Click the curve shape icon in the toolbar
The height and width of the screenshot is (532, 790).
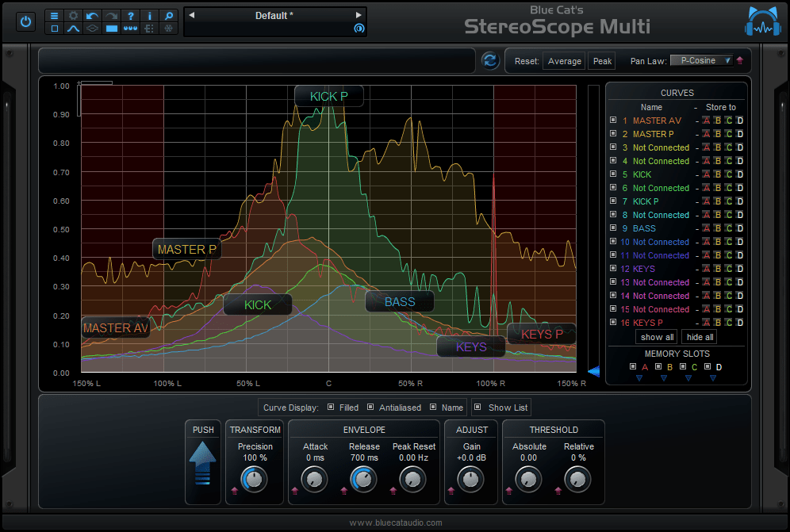click(73, 29)
